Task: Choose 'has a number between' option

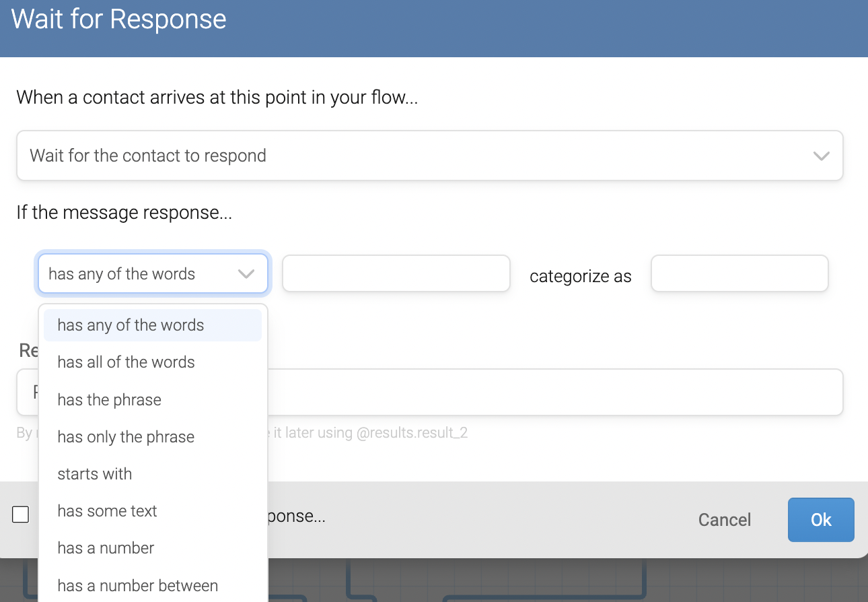Action: [x=153, y=586]
